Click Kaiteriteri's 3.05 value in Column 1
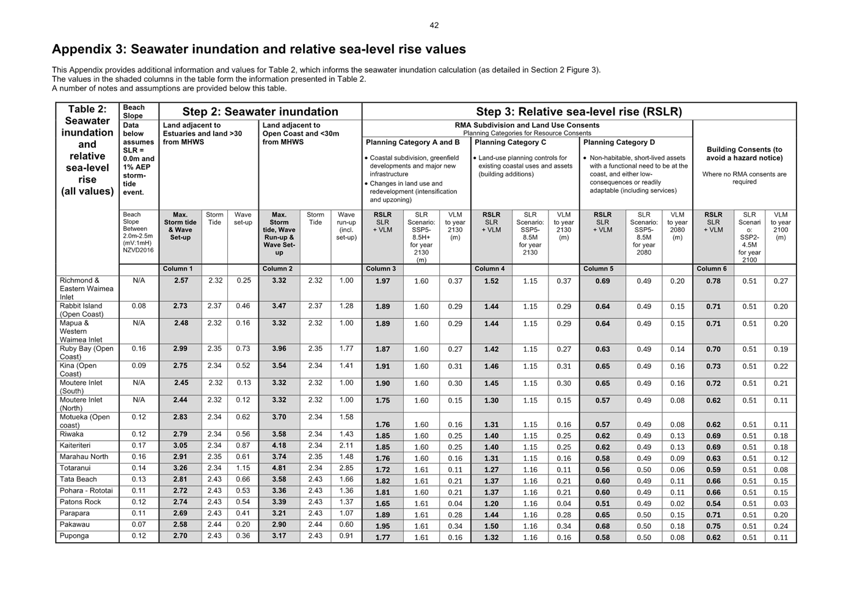 click(x=180, y=446)
